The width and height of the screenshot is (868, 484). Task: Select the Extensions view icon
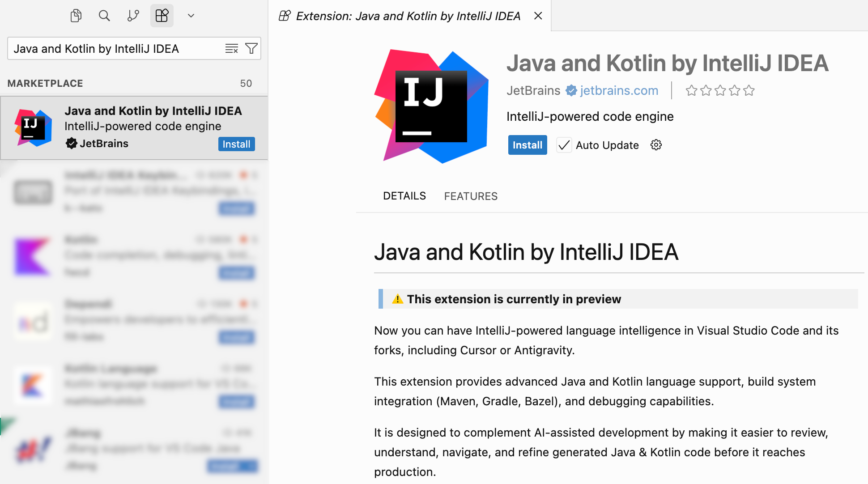pos(162,16)
